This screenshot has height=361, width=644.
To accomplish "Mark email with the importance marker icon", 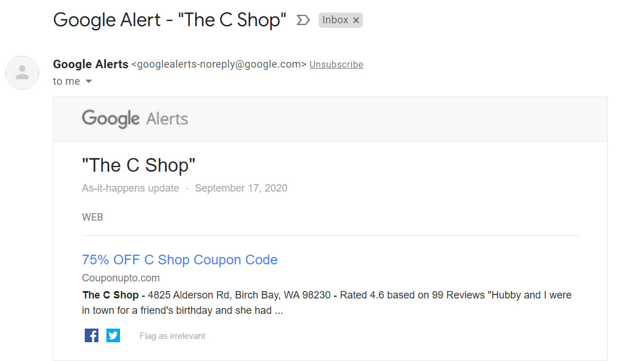I will tap(303, 20).
